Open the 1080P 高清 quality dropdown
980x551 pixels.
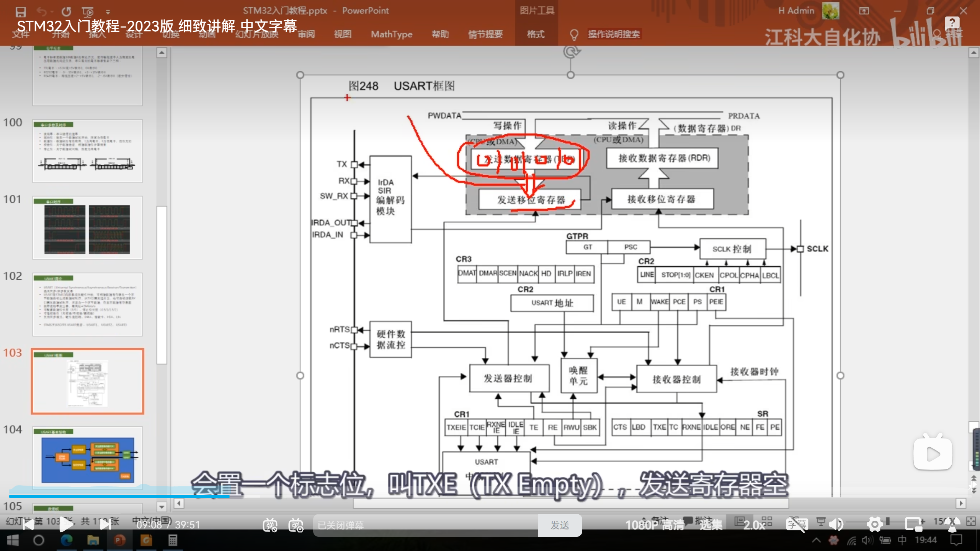click(x=655, y=525)
